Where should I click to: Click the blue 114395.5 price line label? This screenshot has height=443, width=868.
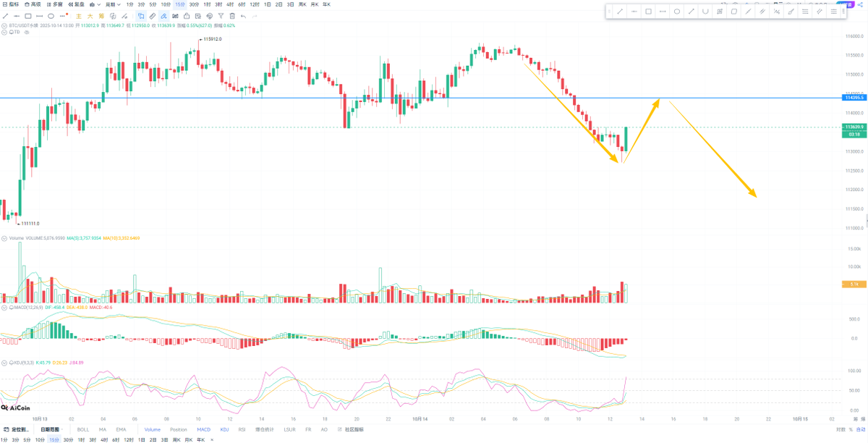click(854, 97)
